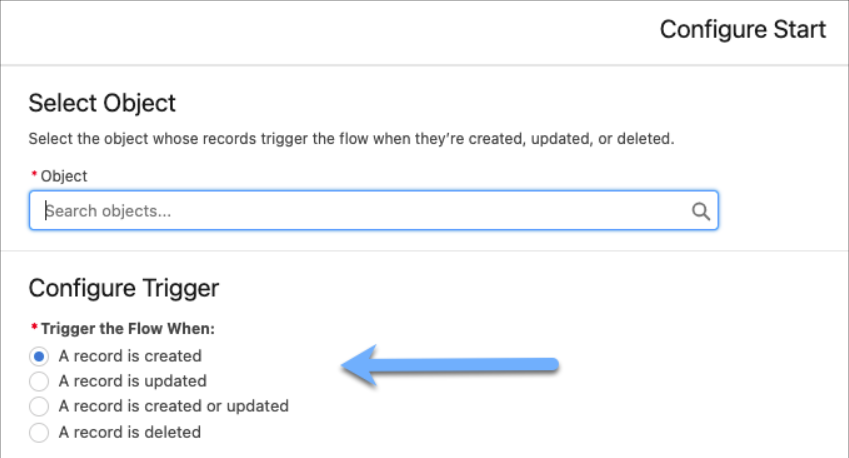Click the Configure Start panel title
Image resolution: width=849 pixels, height=458 pixels.
(x=742, y=30)
